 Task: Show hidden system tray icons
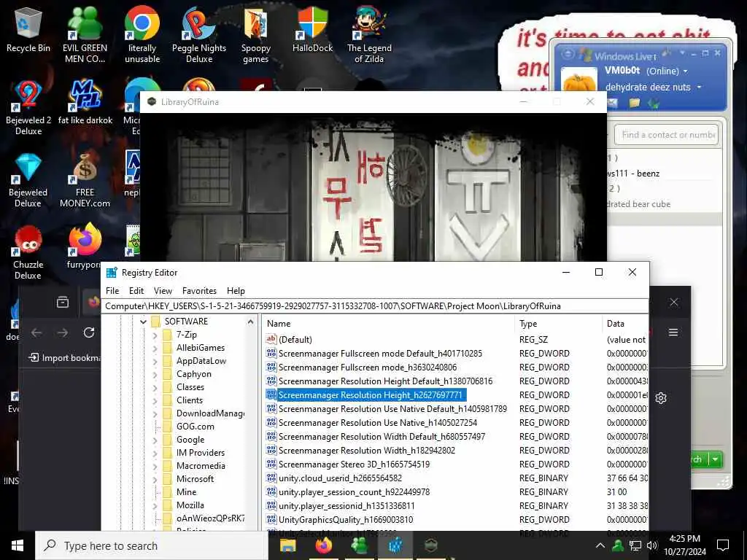600,545
